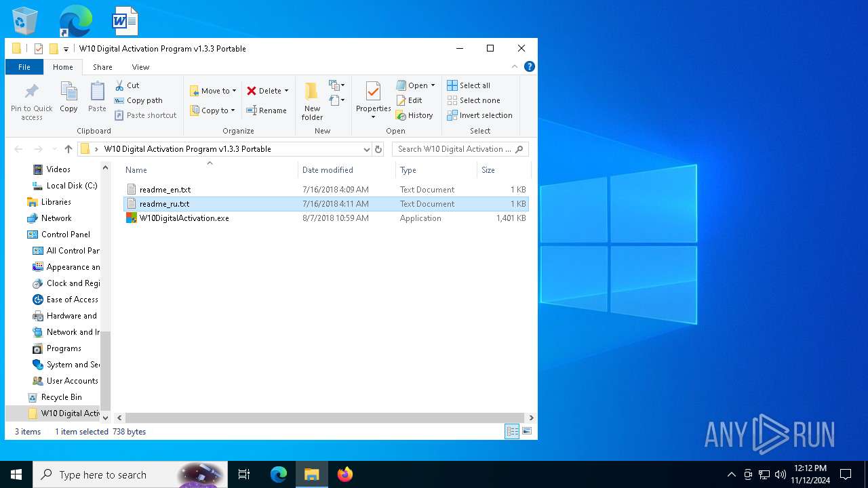Screen dimensions: 868x488
Task: Open the Word desktop shortcut
Action: [125, 20]
